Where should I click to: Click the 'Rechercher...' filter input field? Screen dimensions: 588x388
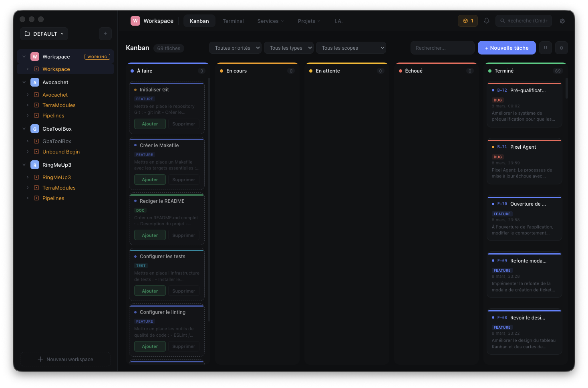442,48
